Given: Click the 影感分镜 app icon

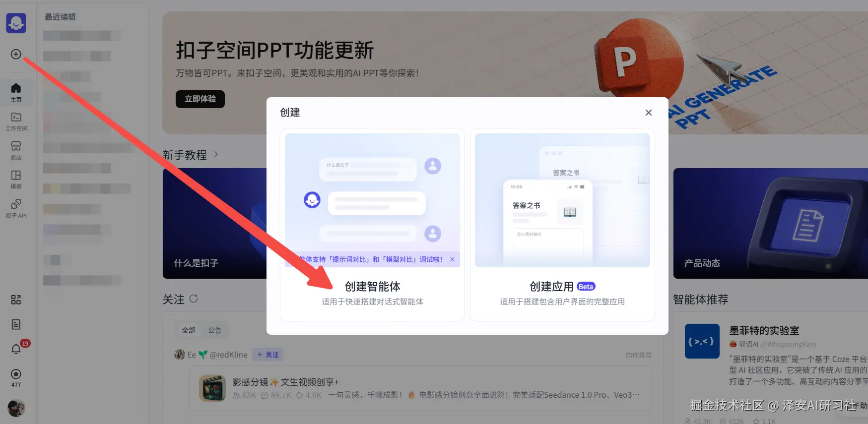Looking at the screenshot, I should pos(212,388).
